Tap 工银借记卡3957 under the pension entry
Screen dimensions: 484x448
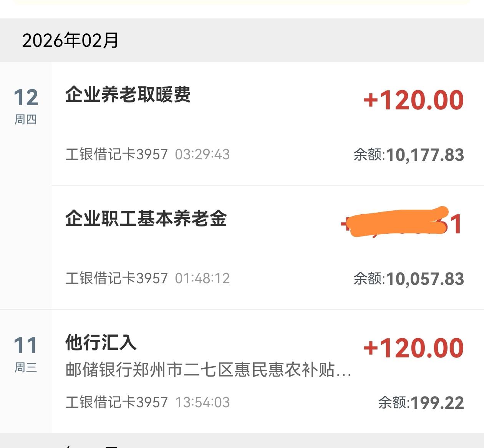116,278
